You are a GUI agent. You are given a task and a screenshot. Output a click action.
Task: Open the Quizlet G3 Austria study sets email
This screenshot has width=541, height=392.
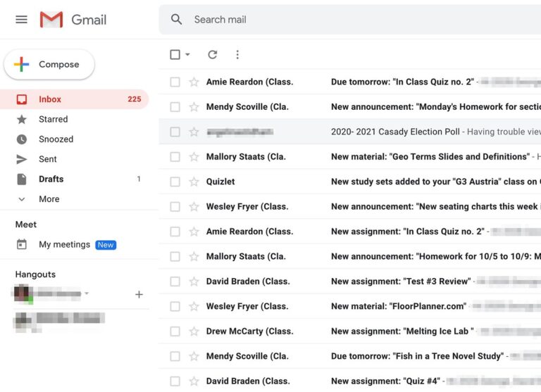350,182
